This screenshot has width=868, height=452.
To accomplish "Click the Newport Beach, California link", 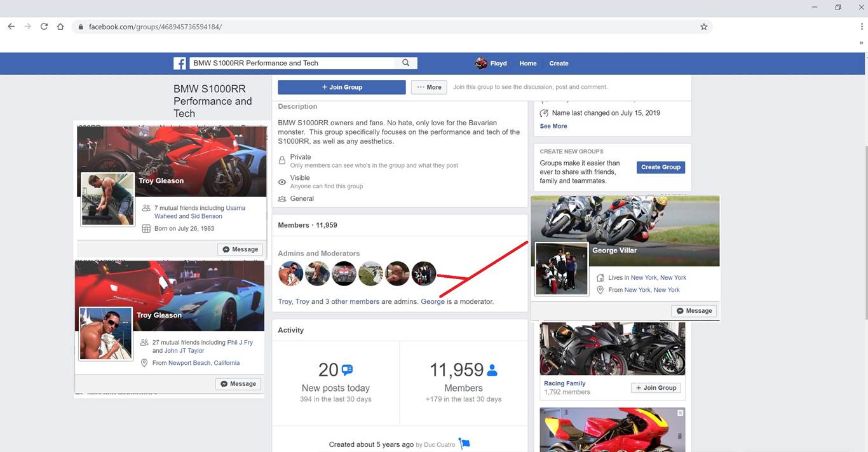I will pyautogui.click(x=204, y=363).
